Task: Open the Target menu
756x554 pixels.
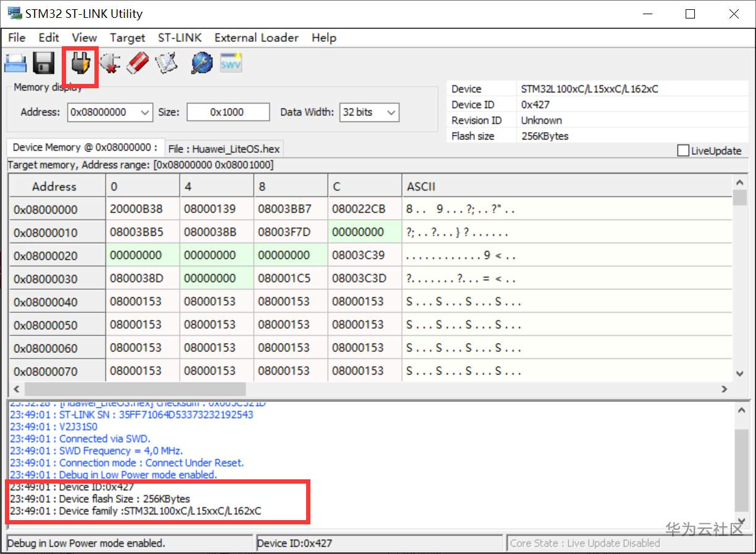Action: (x=128, y=38)
